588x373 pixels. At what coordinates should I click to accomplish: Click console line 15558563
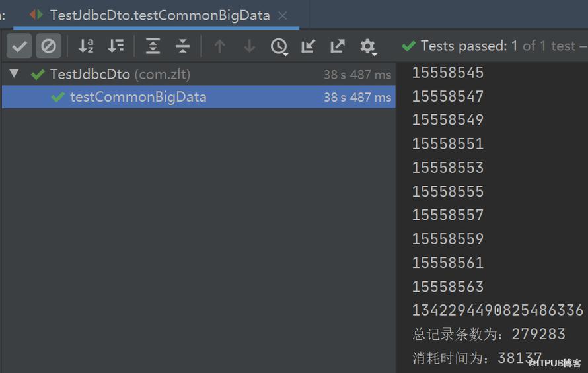(x=448, y=287)
